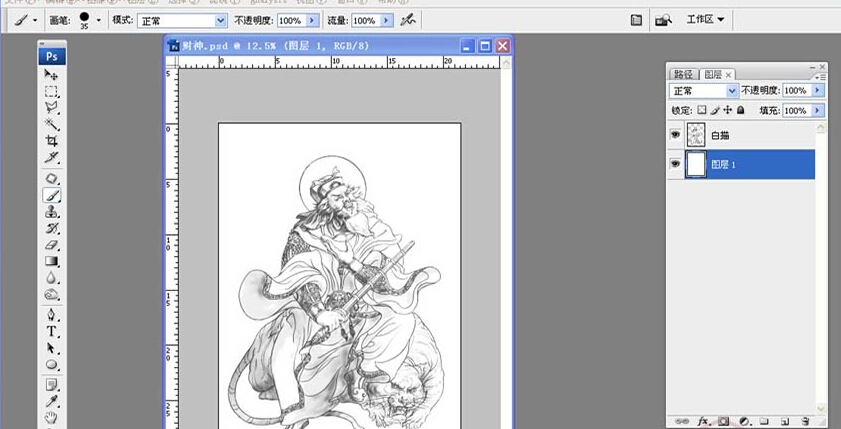Screen dimensions: 841x429
Task: Select the Sponge/Dodge tool
Action: coord(51,294)
